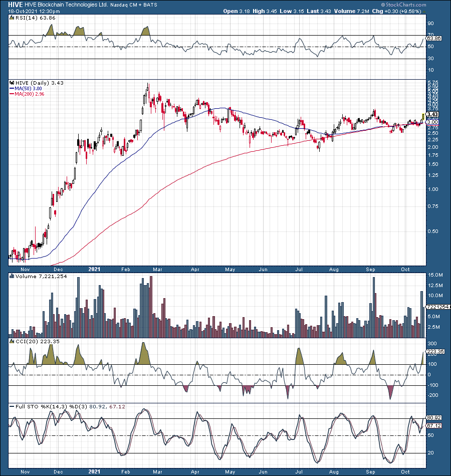Click the red MA(200) line swatch
The width and height of the screenshot is (451, 476).
(x=12, y=94)
